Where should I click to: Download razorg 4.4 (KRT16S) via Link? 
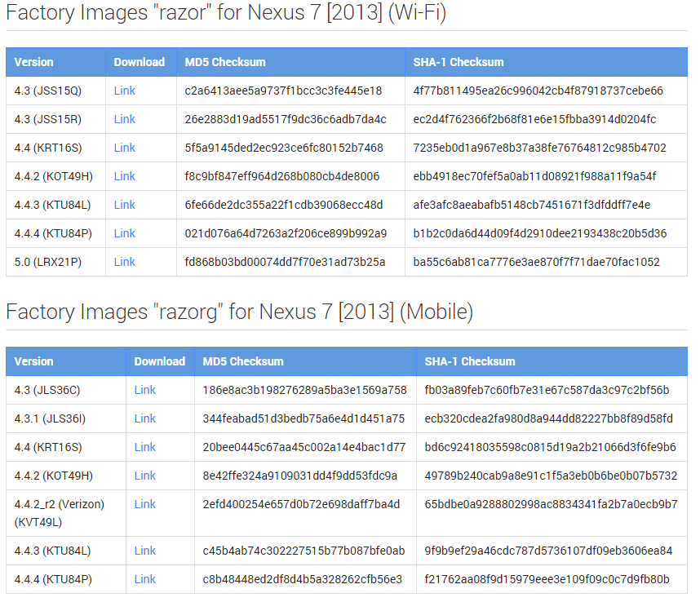point(144,447)
